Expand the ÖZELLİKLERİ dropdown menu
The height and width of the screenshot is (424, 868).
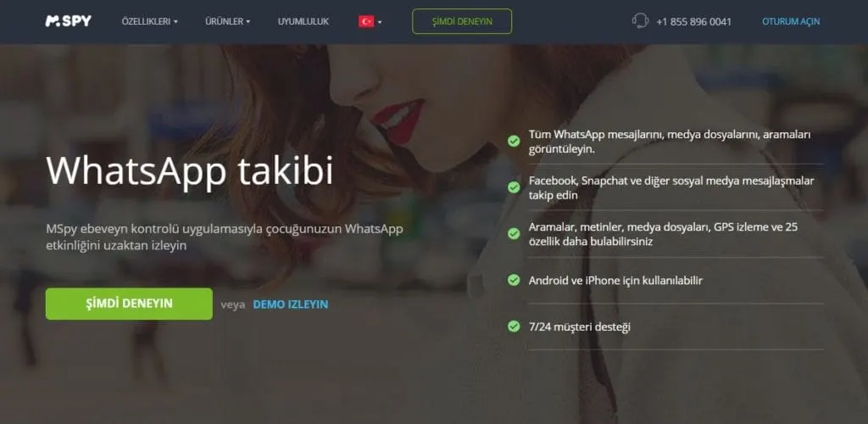149,21
